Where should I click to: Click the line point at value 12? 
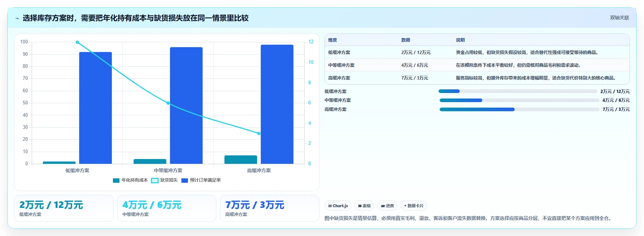point(77,42)
